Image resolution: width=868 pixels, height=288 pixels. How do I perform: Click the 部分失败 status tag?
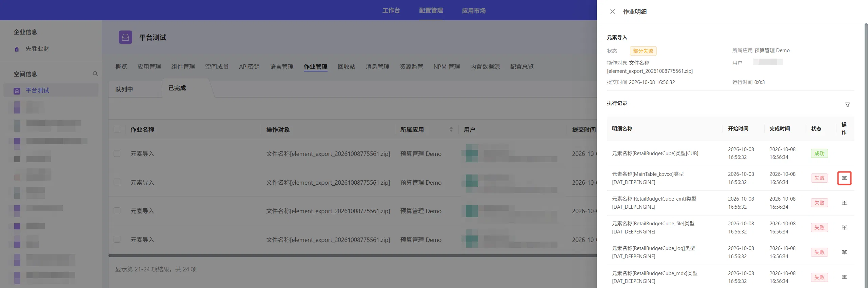[643, 51]
